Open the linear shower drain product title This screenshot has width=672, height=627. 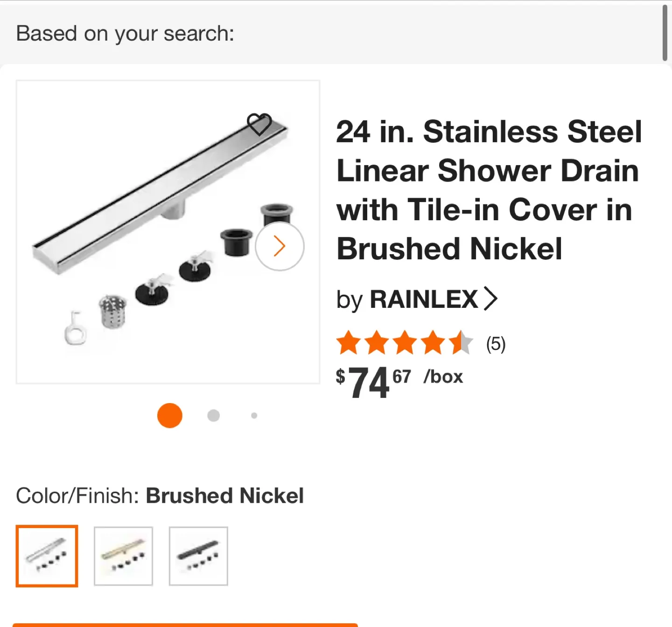click(489, 190)
